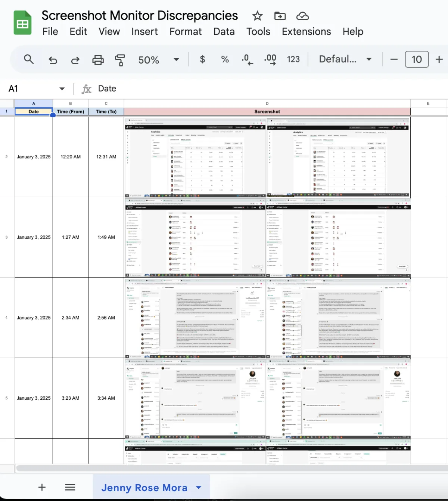Select the cell reading 1:49 AM

(106, 237)
